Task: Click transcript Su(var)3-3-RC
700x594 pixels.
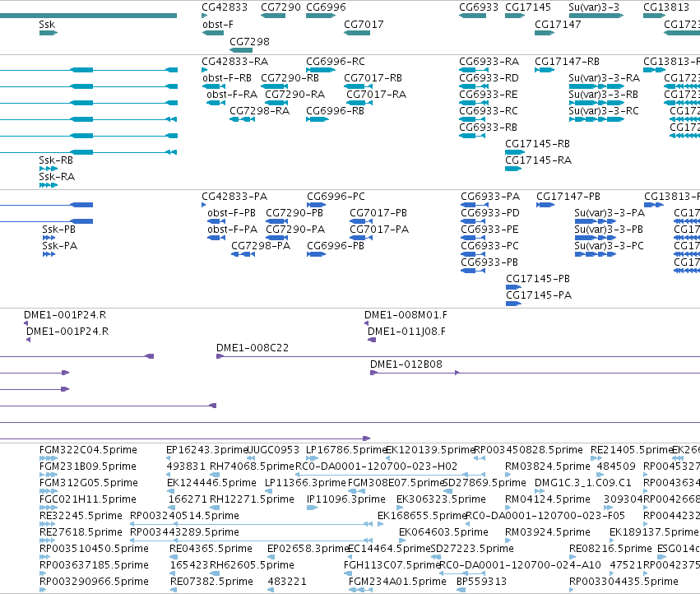Action: [604, 111]
